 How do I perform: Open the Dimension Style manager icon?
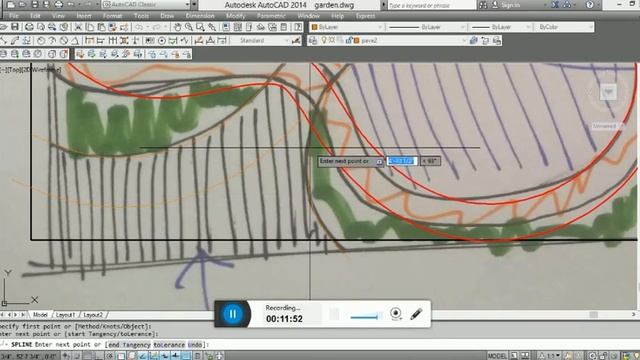296,40
